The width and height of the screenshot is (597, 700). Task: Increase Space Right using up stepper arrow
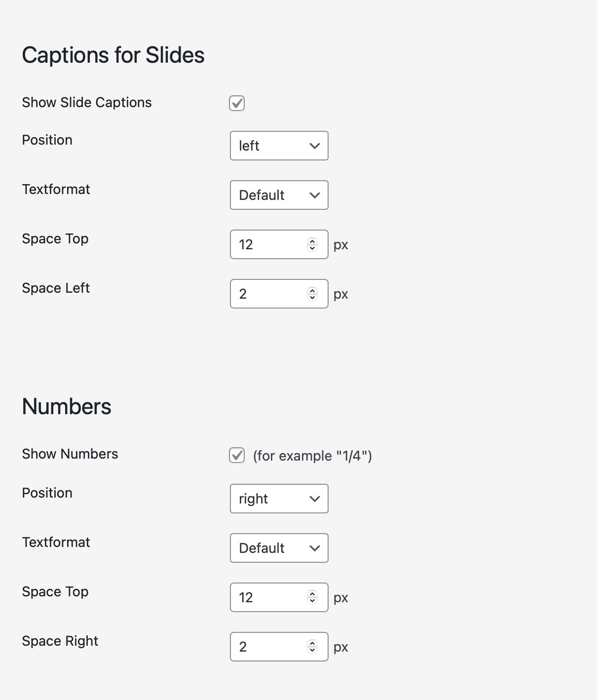tap(312, 643)
